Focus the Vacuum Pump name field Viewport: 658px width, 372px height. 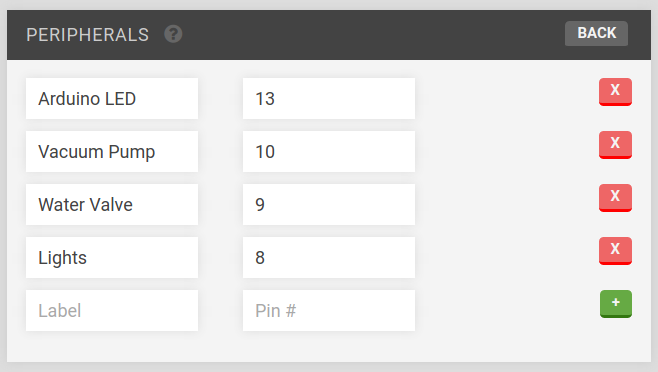click(x=112, y=152)
